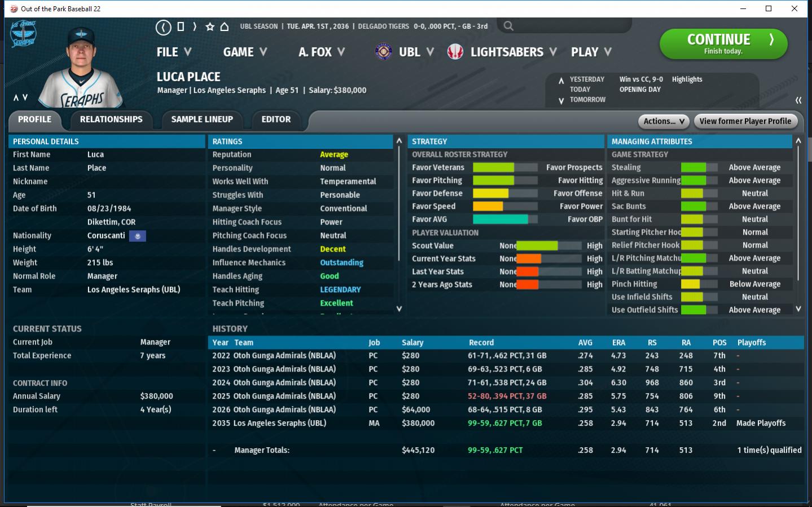This screenshot has height=507, width=812.
Task: Click the LEGENDARY Teach Hitting rating
Action: [x=340, y=290]
